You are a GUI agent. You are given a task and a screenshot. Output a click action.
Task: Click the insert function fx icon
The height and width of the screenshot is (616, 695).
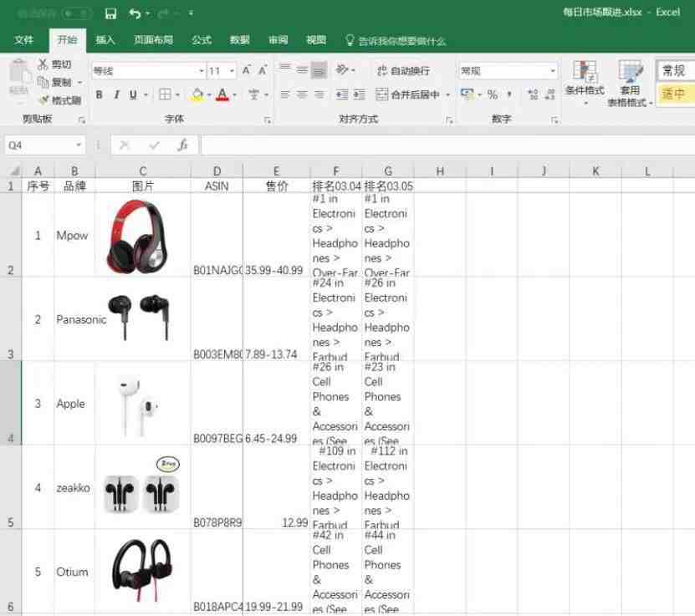coord(182,145)
